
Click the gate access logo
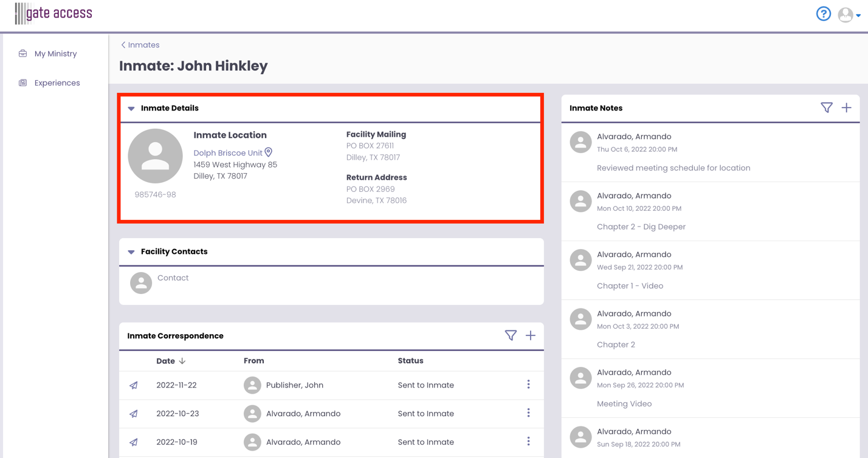tap(53, 13)
